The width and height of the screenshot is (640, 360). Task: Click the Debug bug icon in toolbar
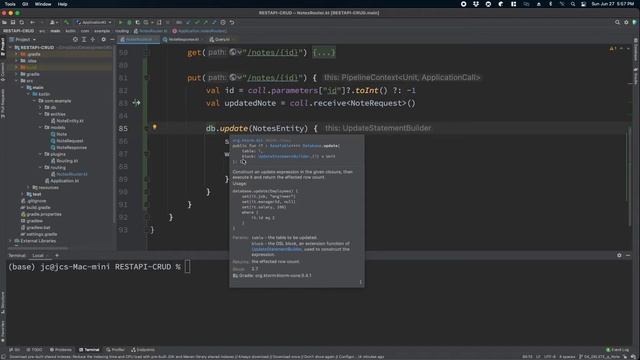(x=129, y=22)
